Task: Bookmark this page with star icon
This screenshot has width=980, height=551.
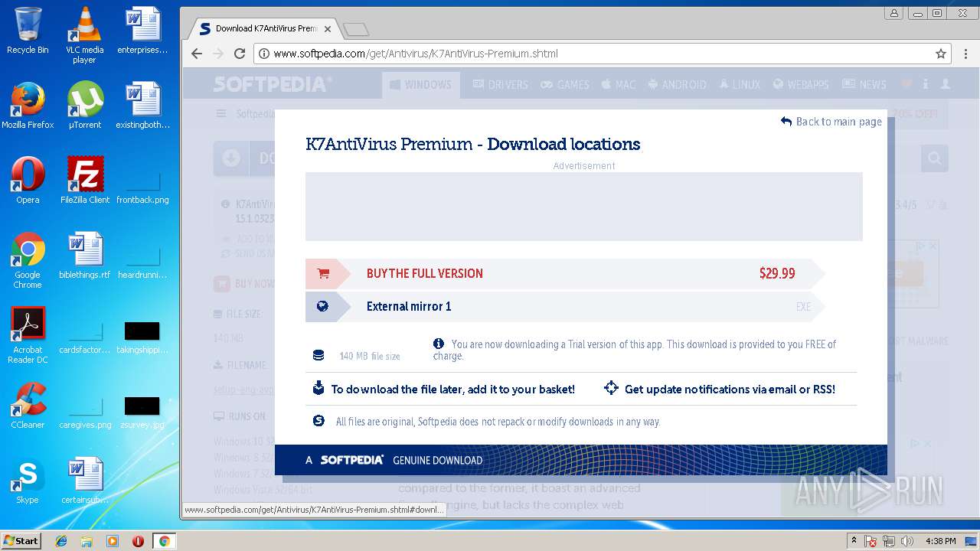Action: point(941,54)
